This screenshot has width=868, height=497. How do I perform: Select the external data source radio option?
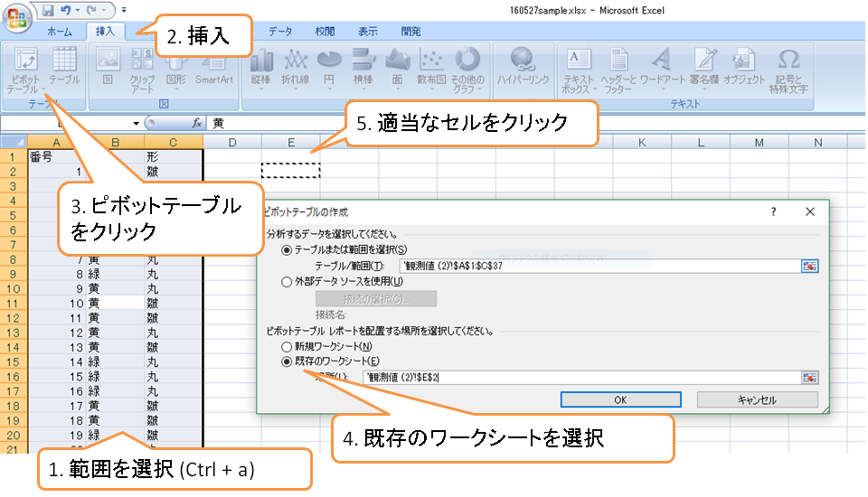(288, 282)
